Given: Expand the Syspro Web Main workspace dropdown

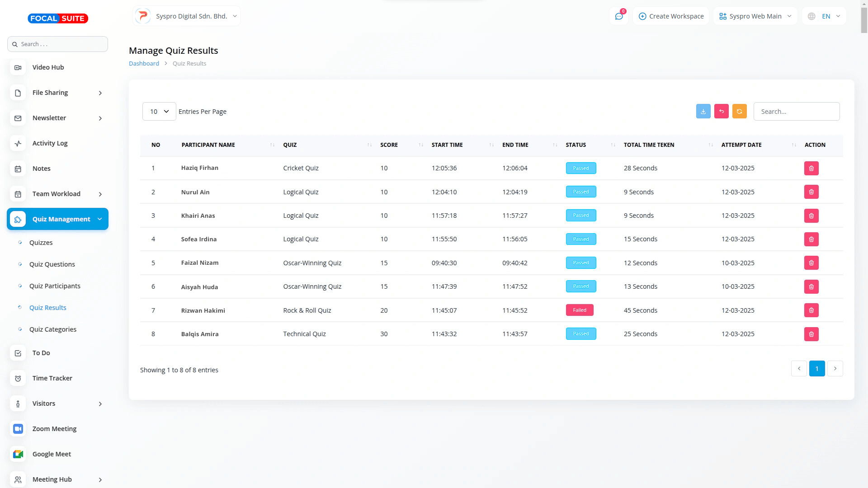Looking at the screenshot, I should [755, 16].
